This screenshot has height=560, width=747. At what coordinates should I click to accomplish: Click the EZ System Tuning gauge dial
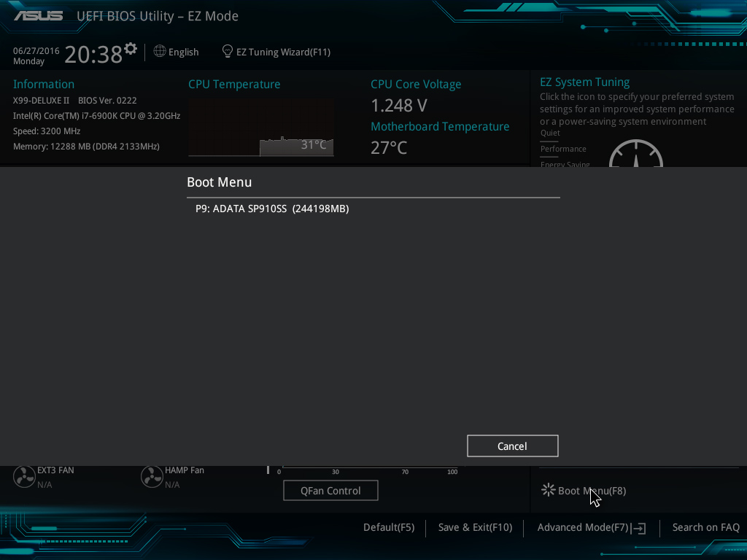pos(635,155)
